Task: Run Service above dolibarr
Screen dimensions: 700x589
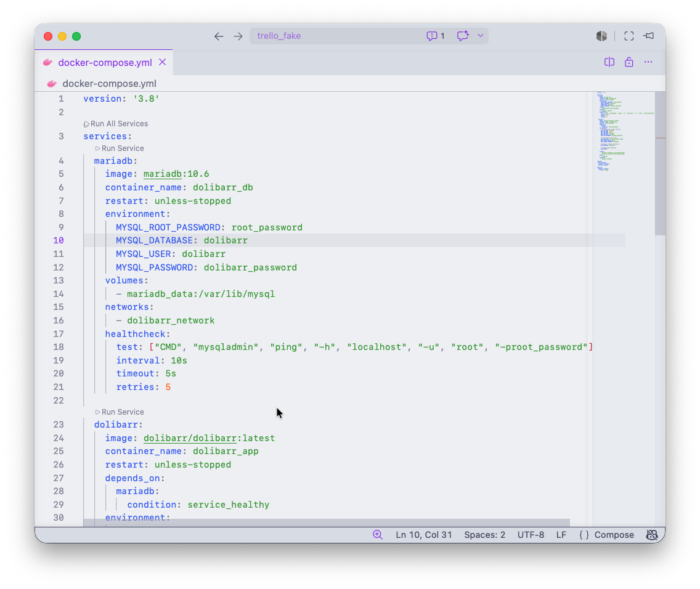Action: (119, 412)
